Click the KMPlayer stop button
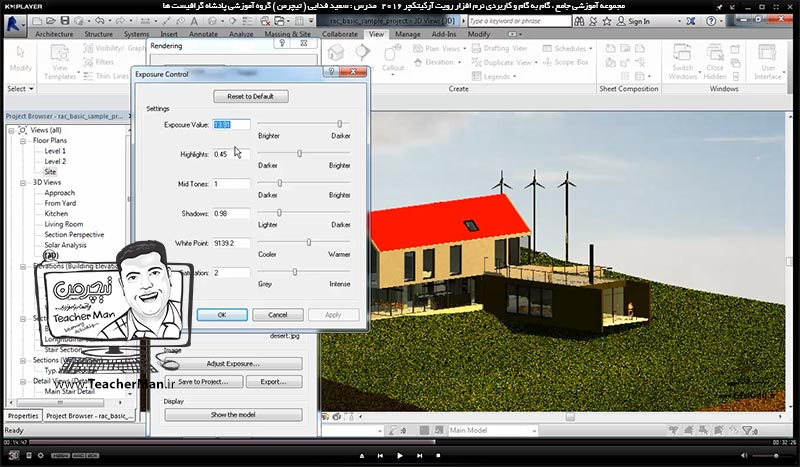800x467 pixels. pyautogui.click(x=438, y=455)
